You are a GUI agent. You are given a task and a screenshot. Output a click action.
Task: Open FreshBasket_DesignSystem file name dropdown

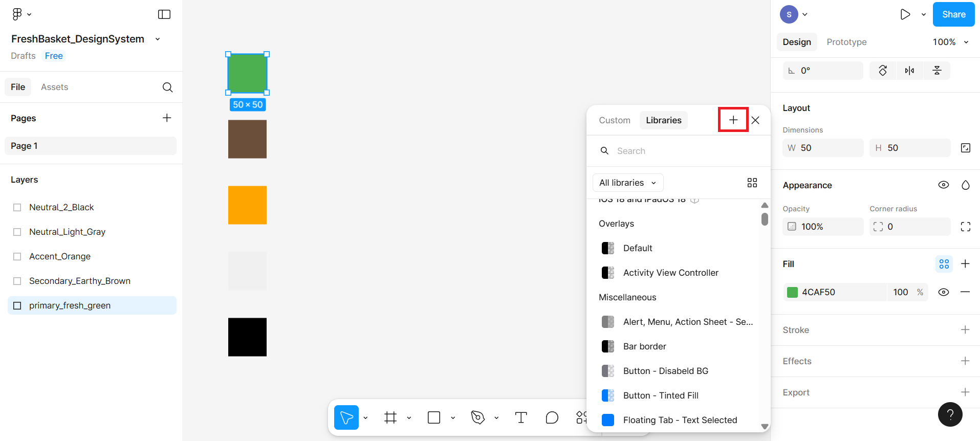pos(158,39)
